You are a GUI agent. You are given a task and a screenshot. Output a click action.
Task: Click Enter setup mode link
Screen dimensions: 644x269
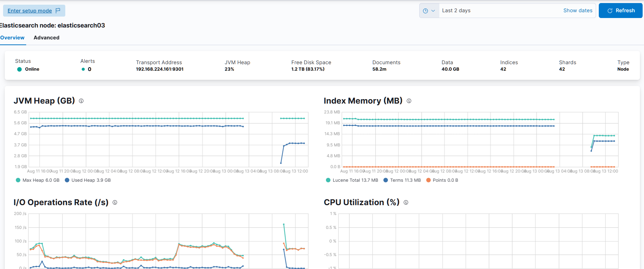coord(30,11)
